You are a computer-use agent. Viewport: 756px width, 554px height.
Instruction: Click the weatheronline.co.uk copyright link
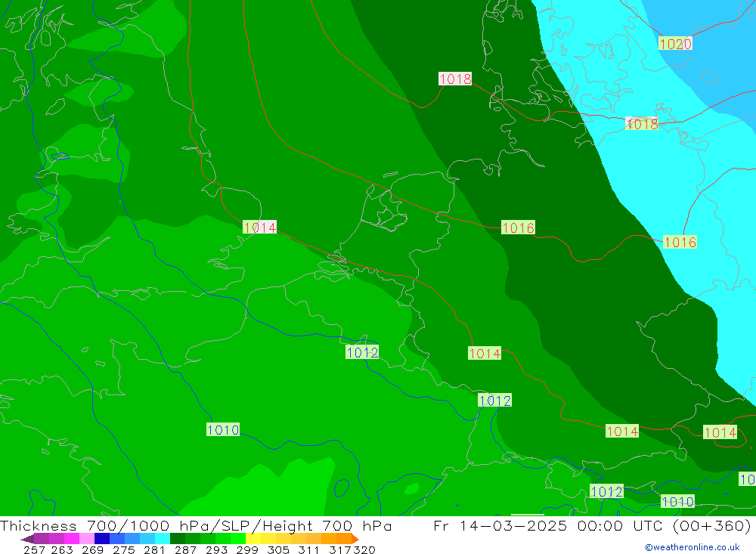point(692,547)
